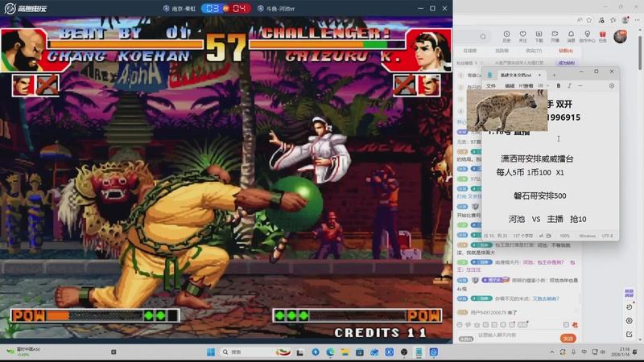Click the 南京-秦虹 player label in title bar
The height and width of the screenshot is (362, 644).
(x=180, y=9)
